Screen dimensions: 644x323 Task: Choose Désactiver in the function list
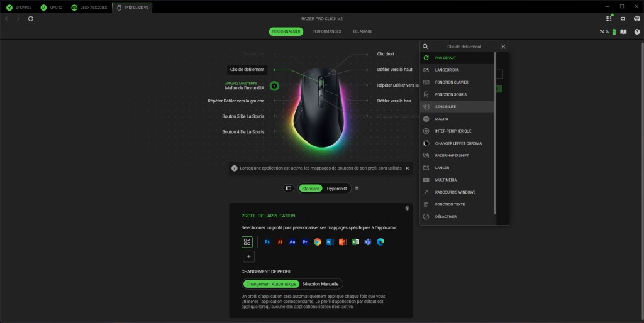(457, 217)
